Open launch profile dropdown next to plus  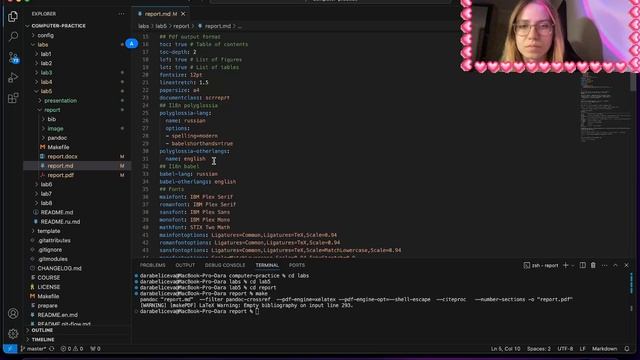tap(573, 265)
